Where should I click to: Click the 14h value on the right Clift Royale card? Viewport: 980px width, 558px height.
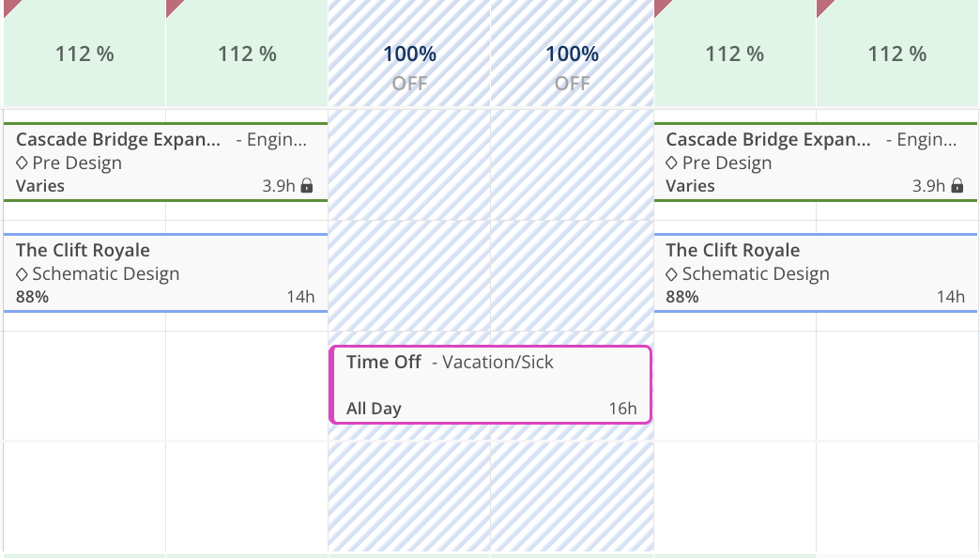[x=950, y=297]
